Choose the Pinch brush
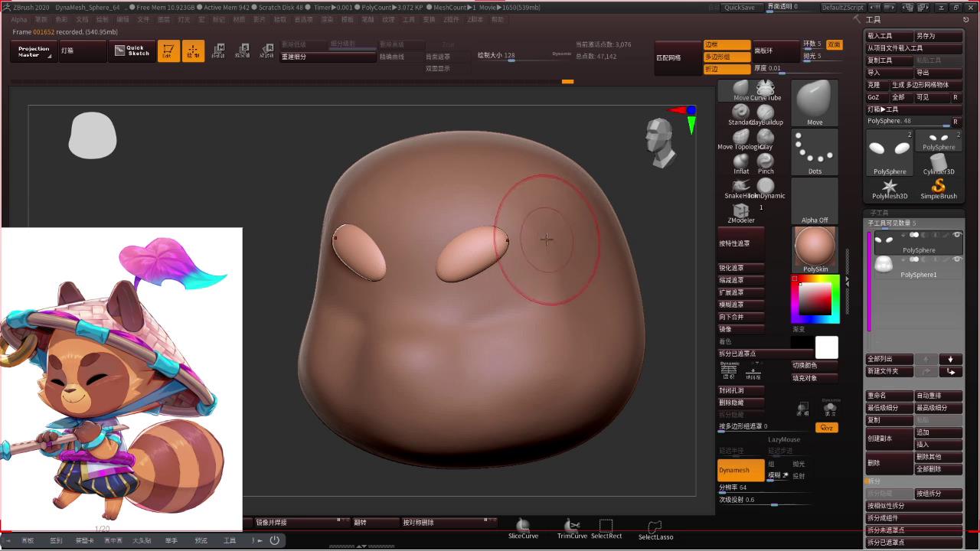Image resolution: width=980 pixels, height=551 pixels. (x=765, y=161)
